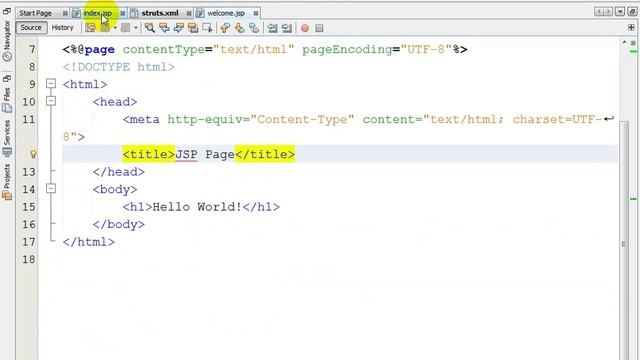Switch to index.jsp tab

pos(98,13)
